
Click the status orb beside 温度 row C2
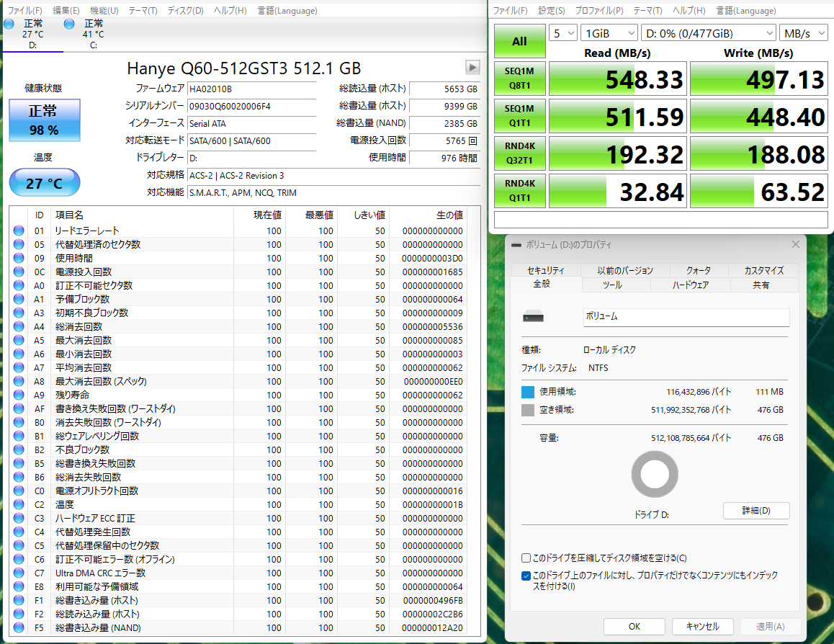[x=19, y=505]
